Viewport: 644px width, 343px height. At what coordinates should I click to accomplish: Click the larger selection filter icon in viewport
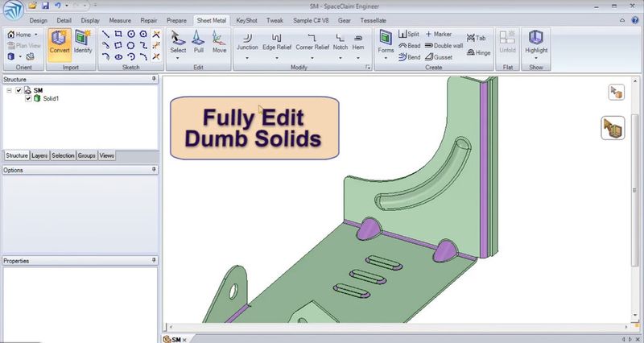coord(613,128)
